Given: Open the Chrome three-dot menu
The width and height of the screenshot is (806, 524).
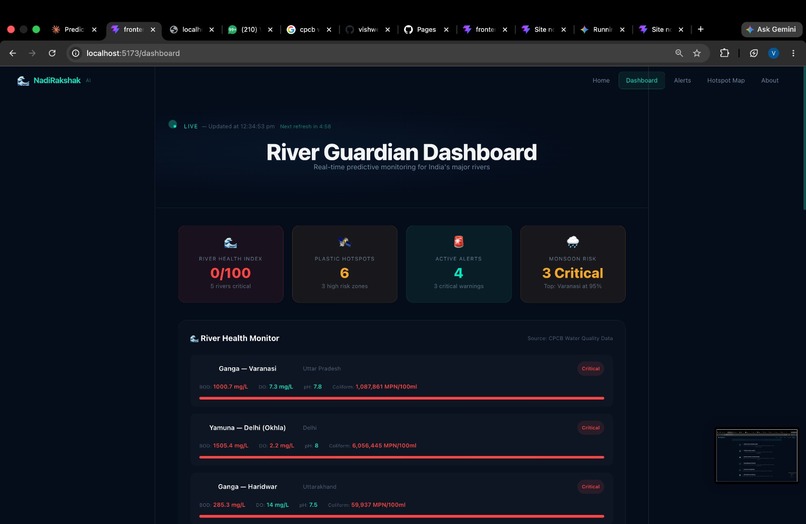Looking at the screenshot, I should 793,53.
